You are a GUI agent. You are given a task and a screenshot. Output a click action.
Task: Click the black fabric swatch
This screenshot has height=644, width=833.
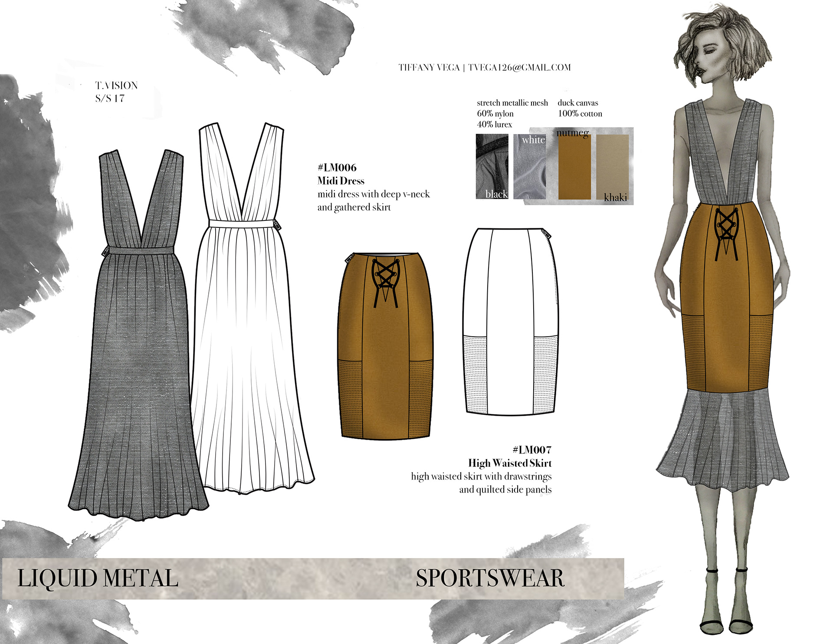492,167
